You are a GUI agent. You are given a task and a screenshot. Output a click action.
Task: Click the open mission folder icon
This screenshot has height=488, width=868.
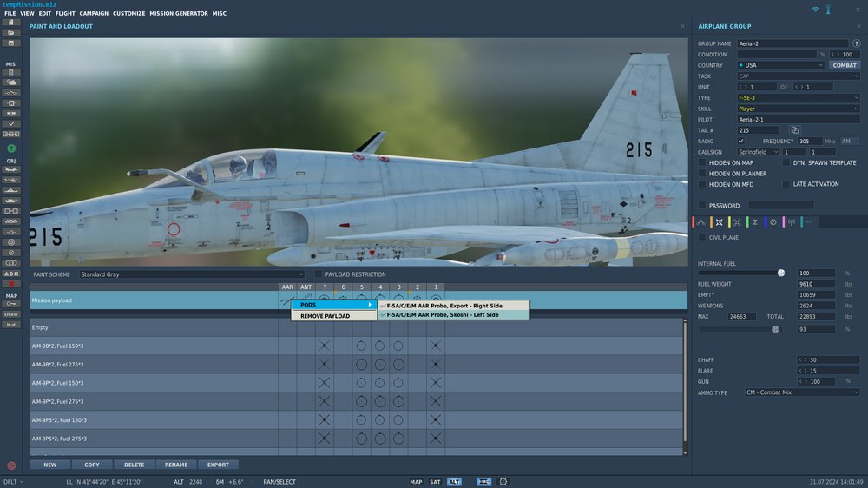[x=10, y=33]
